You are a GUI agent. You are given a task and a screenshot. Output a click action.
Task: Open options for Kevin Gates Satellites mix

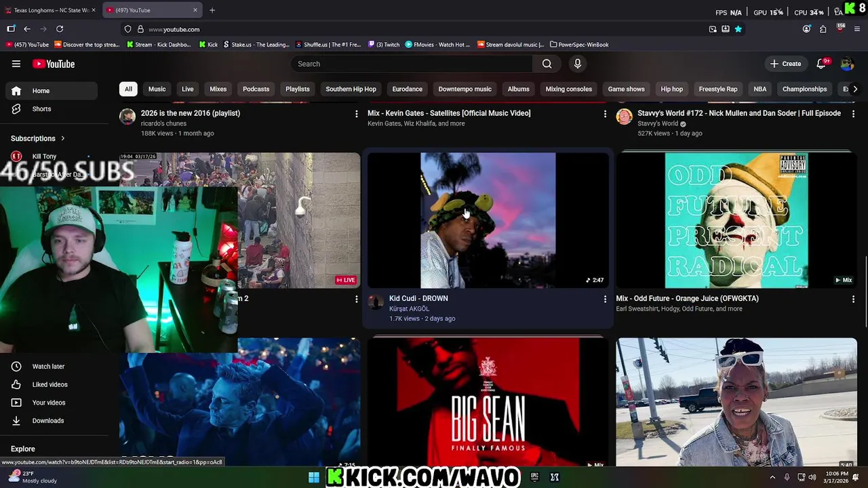pos(605,114)
